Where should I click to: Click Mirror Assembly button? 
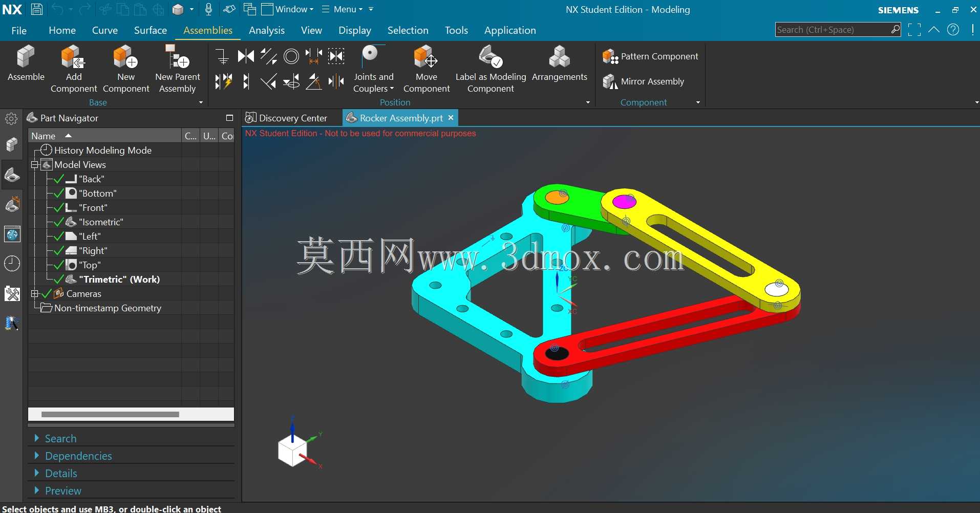pos(643,81)
